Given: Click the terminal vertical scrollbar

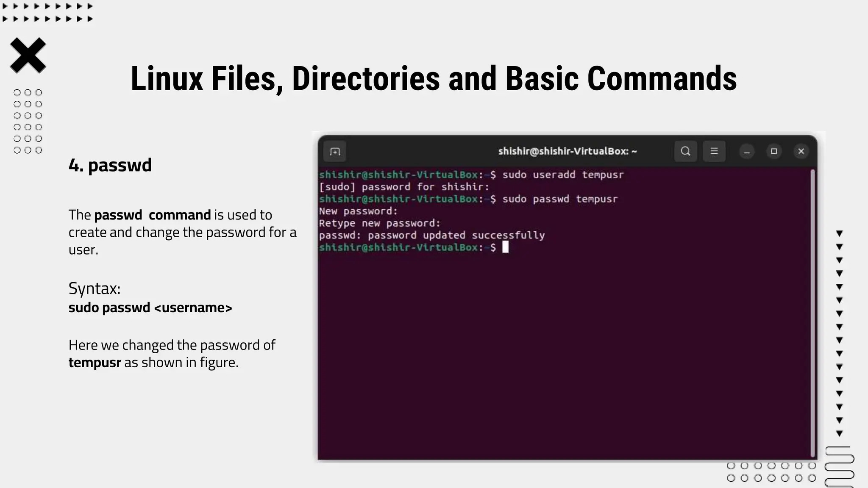Looking at the screenshot, I should tap(812, 313).
